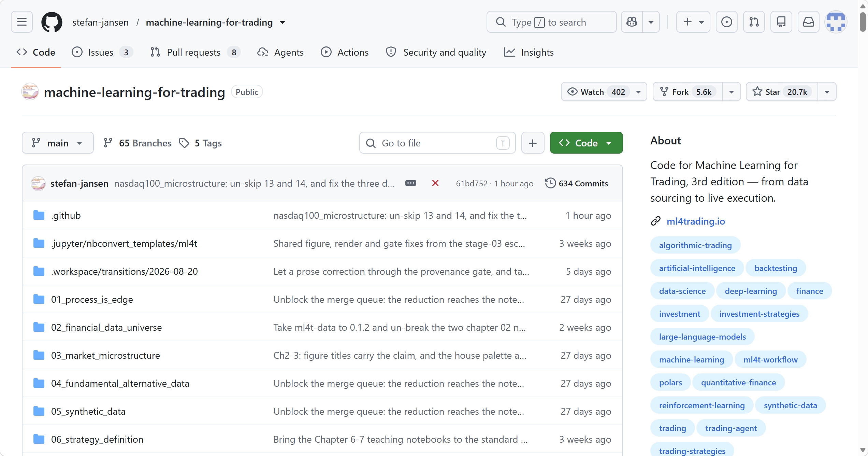
Task: Open the green Code clone dropdown
Action: click(586, 143)
